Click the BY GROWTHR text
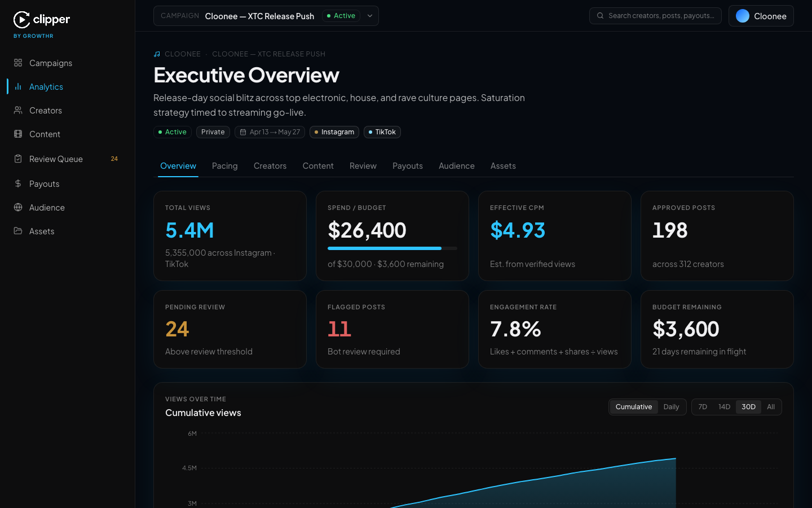Screen dimensions: 812x508 pos(33,36)
